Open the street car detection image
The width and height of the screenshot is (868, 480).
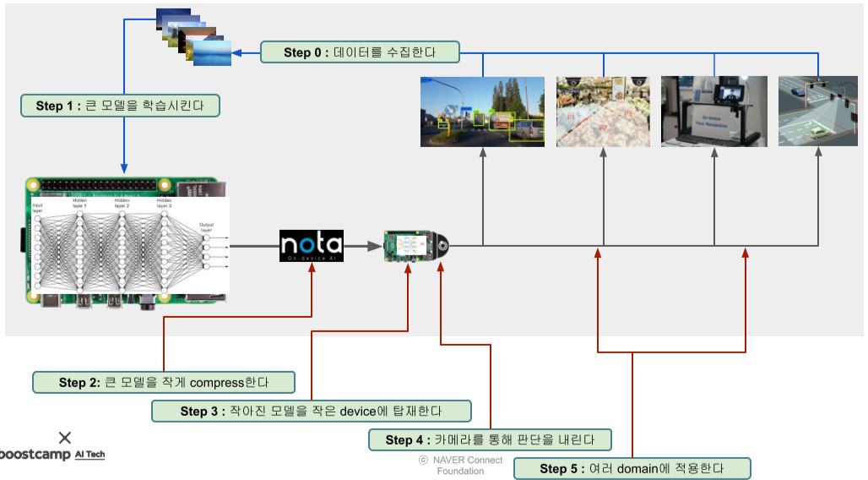483,112
